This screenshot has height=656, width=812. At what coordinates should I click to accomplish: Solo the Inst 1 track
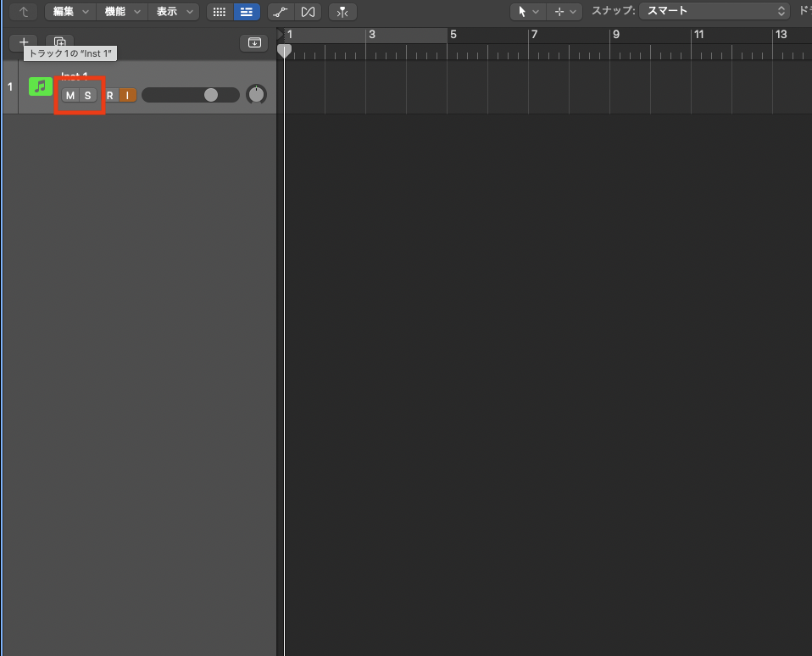pos(87,95)
